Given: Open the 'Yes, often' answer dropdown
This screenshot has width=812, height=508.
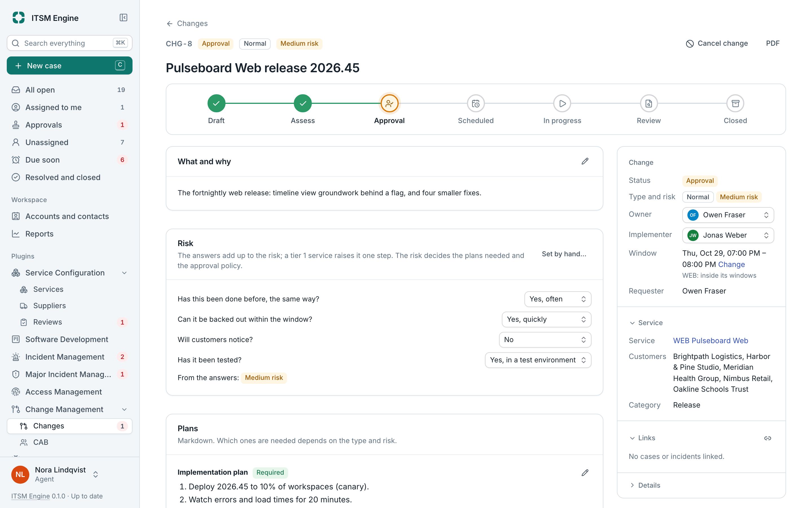Looking at the screenshot, I should [x=558, y=299].
